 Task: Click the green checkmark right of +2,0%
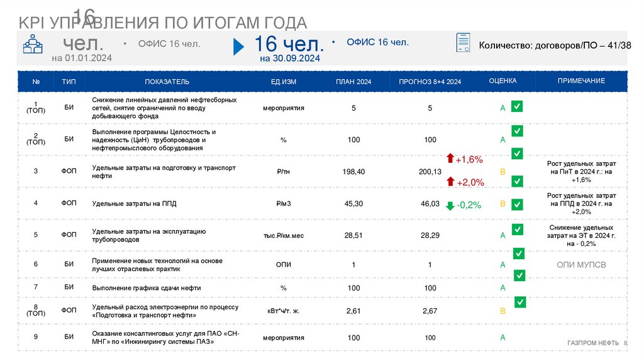click(517, 181)
